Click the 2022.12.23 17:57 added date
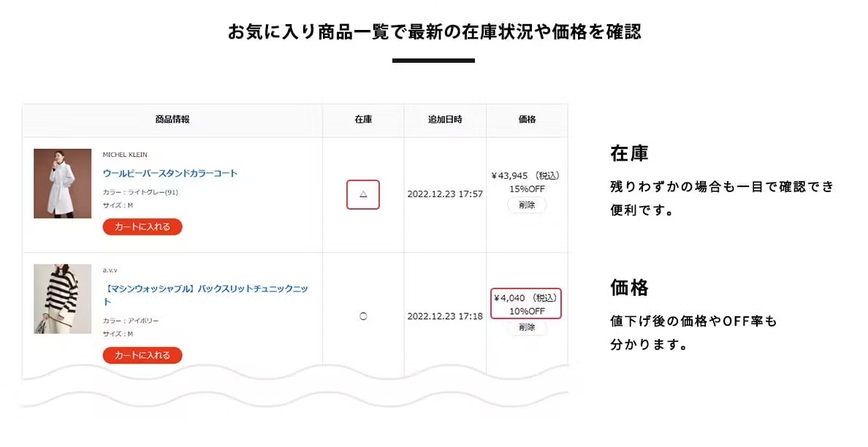This screenshot has height=447, width=868. pos(445,194)
